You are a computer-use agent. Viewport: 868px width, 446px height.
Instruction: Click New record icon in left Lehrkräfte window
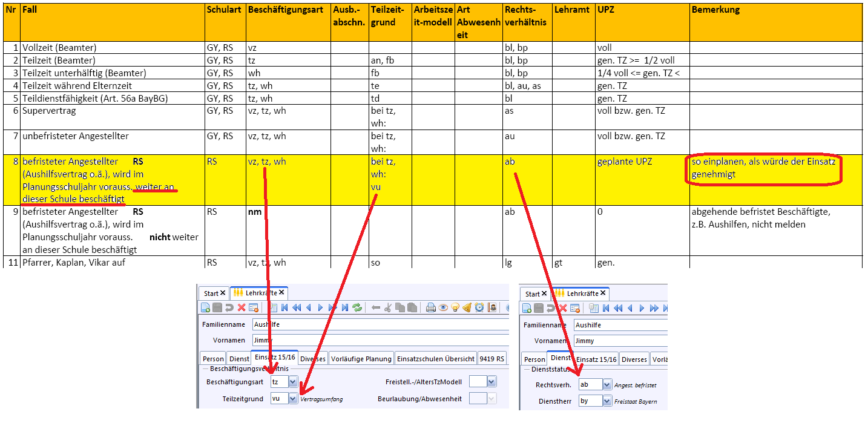click(x=205, y=307)
